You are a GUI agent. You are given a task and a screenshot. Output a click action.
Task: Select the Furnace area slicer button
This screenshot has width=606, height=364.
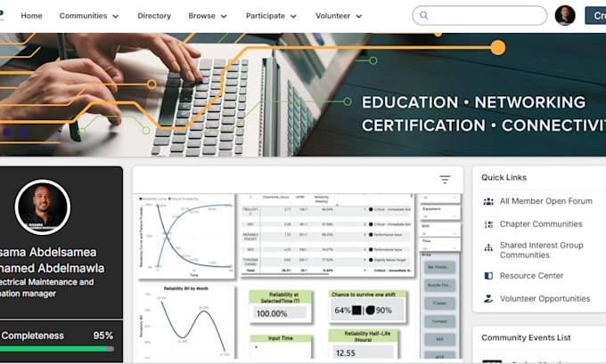click(x=440, y=321)
